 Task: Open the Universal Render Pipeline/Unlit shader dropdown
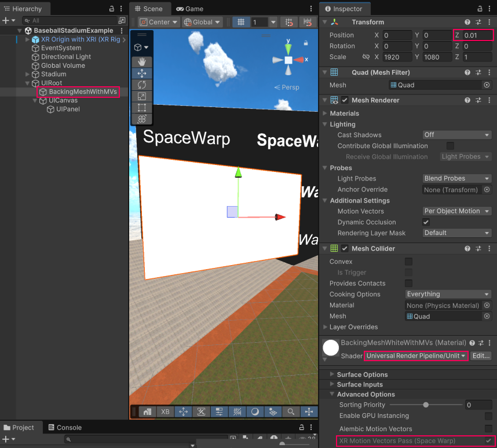(415, 355)
